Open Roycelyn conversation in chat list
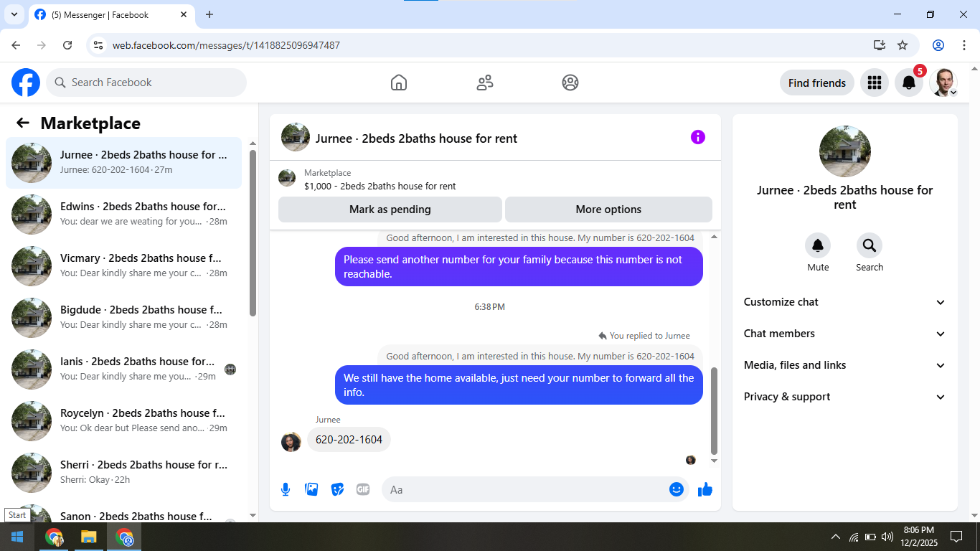This screenshot has height=551, width=980. (124, 420)
